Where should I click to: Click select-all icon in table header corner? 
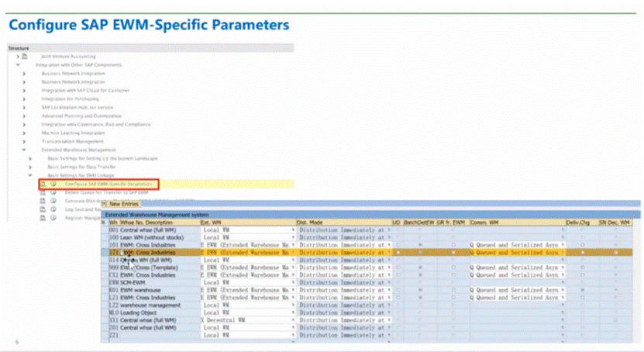coord(104,223)
